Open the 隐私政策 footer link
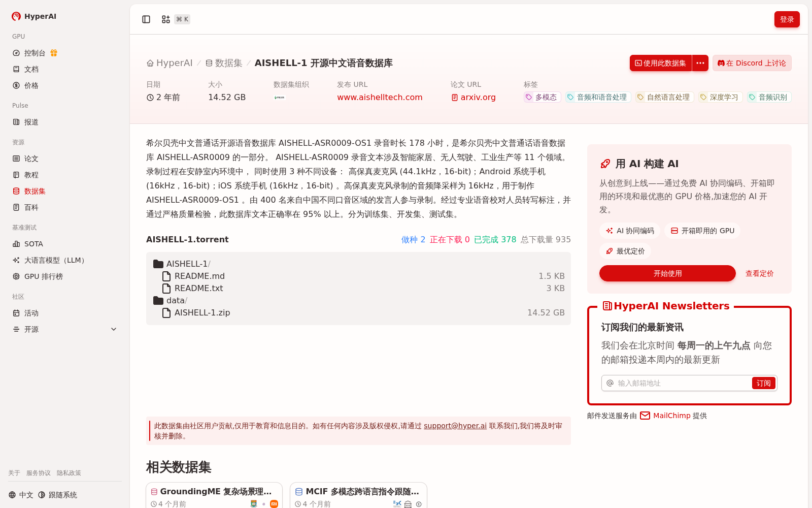The height and width of the screenshot is (508, 812). coord(69,473)
